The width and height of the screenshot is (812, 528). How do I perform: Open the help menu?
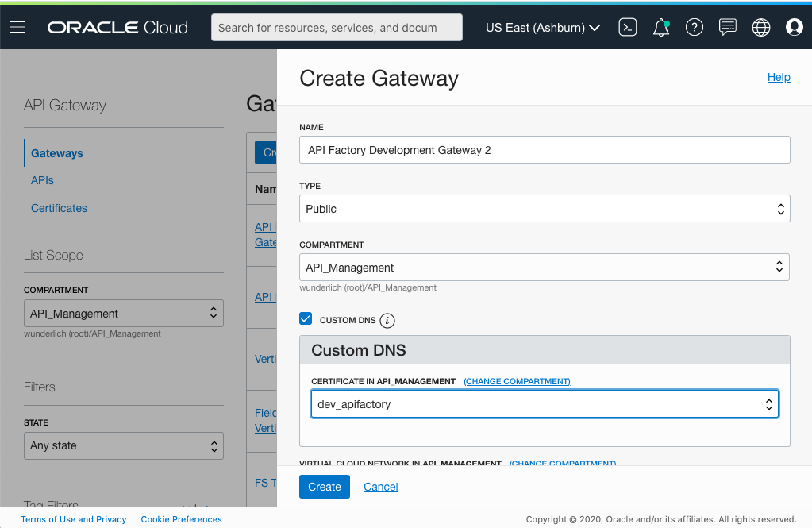point(694,27)
